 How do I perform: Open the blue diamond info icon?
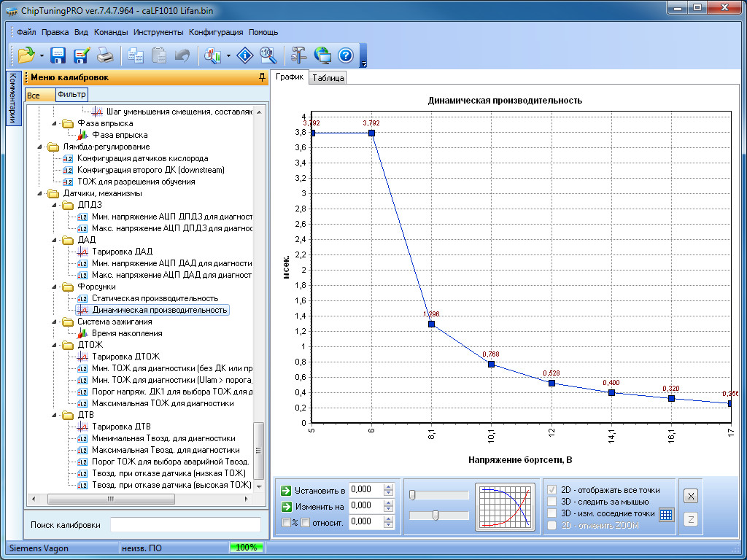(246, 55)
